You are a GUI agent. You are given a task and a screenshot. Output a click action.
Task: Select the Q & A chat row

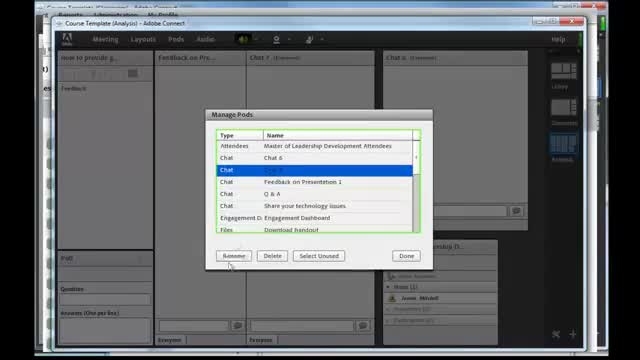[314, 194]
